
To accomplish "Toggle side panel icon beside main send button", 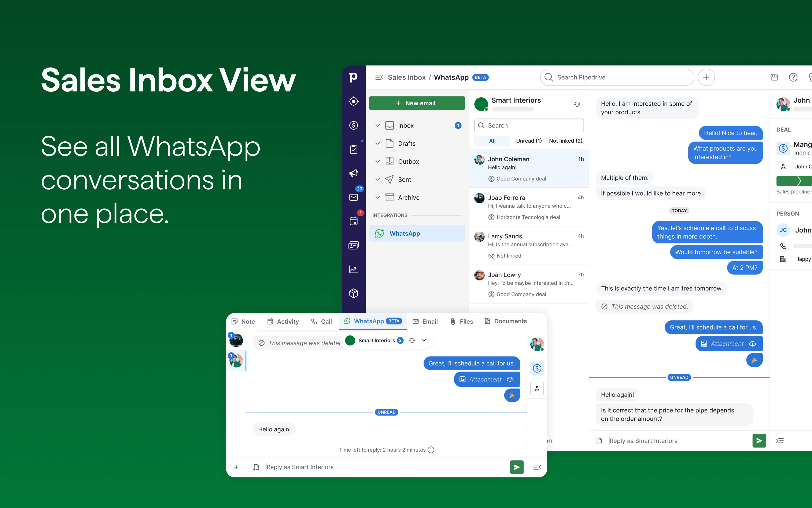I will tap(780, 440).
